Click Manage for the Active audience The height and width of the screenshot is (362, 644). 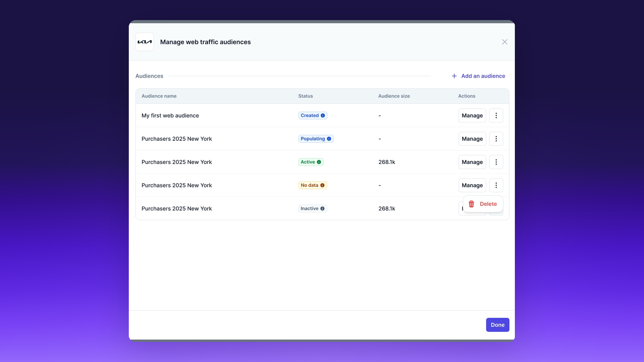tap(472, 162)
